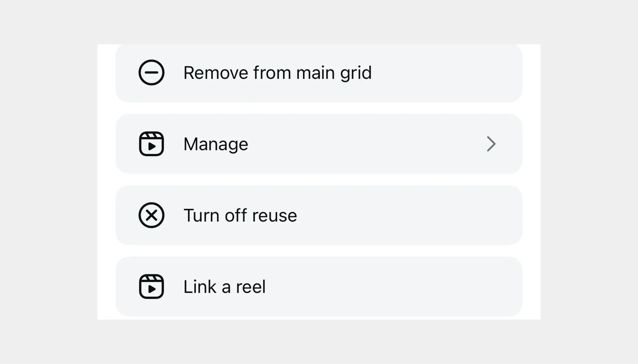Click the word "reel" in the last option
The width and height of the screenshot is (638, 364).
click(x=251, y=287)
